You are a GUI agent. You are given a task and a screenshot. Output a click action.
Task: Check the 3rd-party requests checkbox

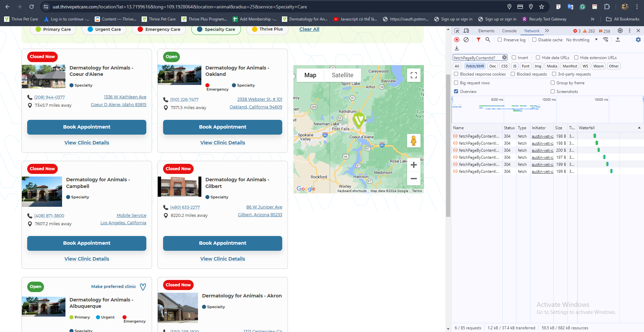(x=554, y=74)
